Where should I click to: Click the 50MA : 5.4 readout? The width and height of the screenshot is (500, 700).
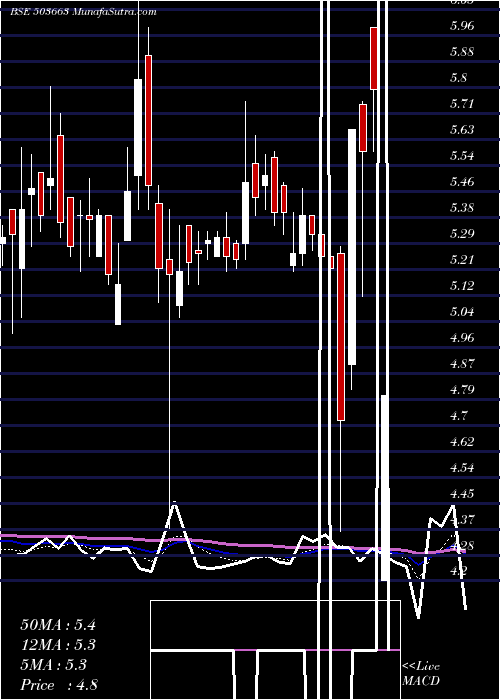pos(58,625)
